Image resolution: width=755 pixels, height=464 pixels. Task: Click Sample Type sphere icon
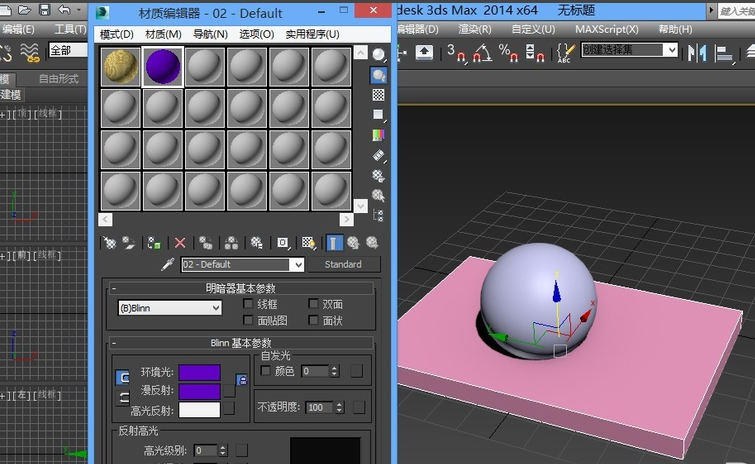pos(378,55)
